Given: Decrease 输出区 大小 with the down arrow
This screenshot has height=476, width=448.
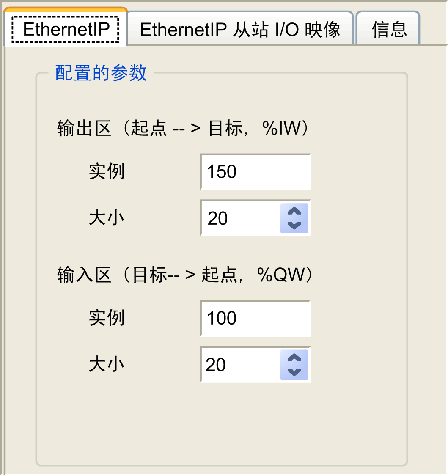Looking at the screenshot, I should pos(294,225).
